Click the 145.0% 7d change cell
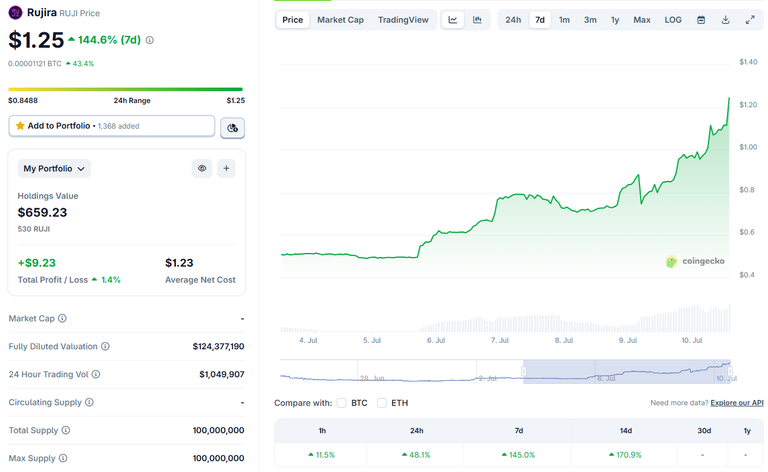 click(518, 455)
